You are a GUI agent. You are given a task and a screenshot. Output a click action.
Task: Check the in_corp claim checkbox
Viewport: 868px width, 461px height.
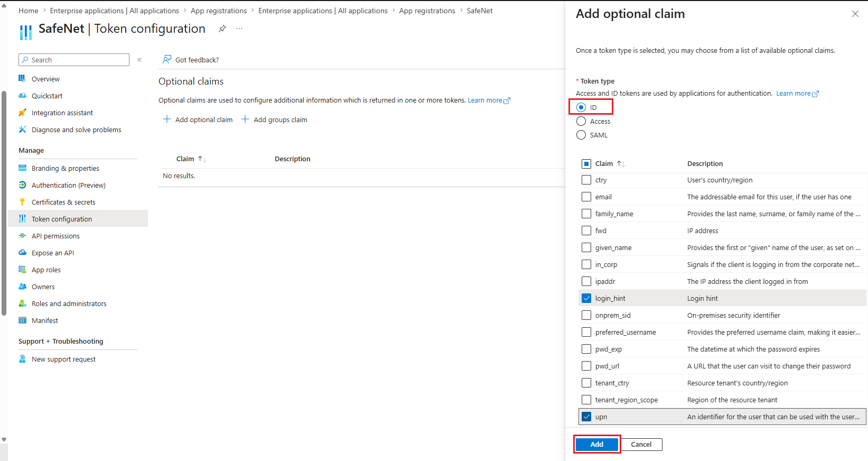[586, 264]
